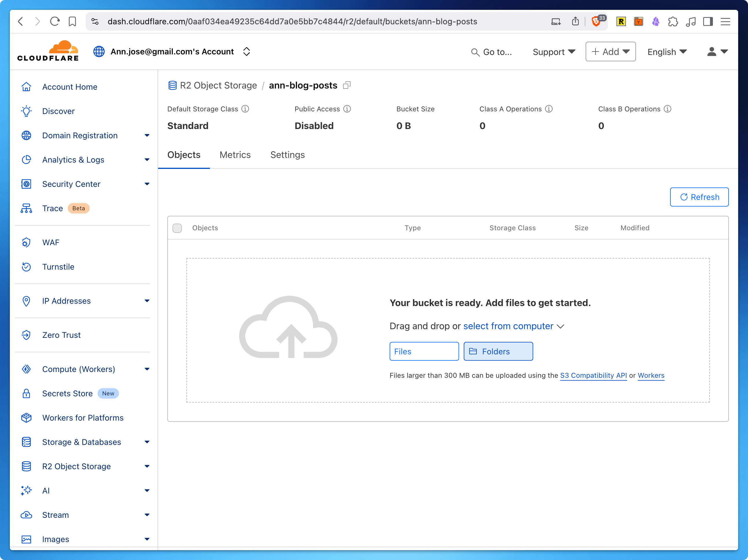Click the Cloudflare logo
Viewport: 748px width, 560px height.
click(x=48, y=51)
